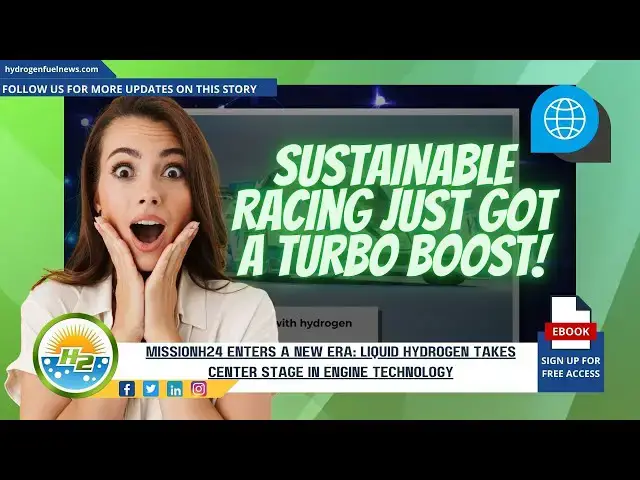Image resolution: width=640 pixels, height=480 pixels.
Task: Click the Facebook icon
Action: coord(127,389)
